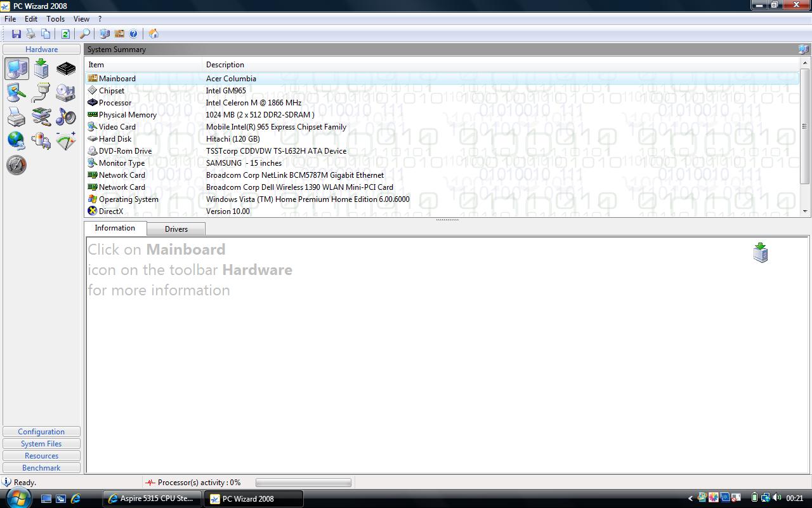
Task: Click the Item column header
Action: pyautogui.click(x=143, y=65)
